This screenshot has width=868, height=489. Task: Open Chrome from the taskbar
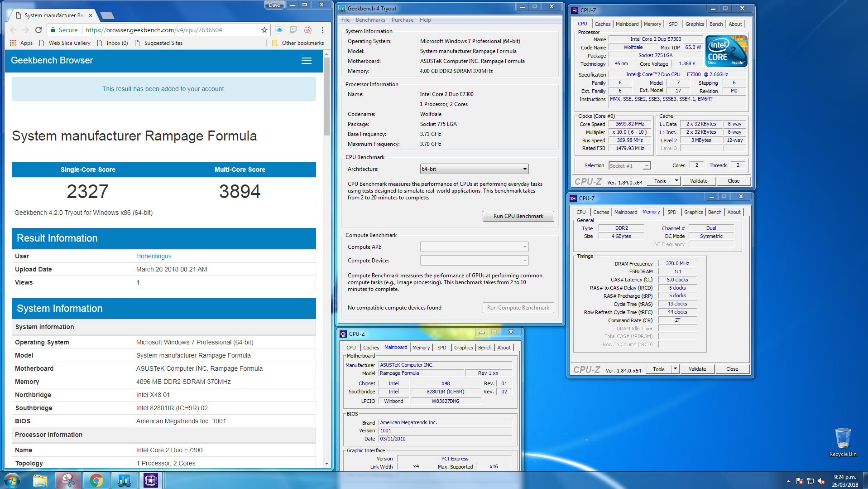[96, 480]
